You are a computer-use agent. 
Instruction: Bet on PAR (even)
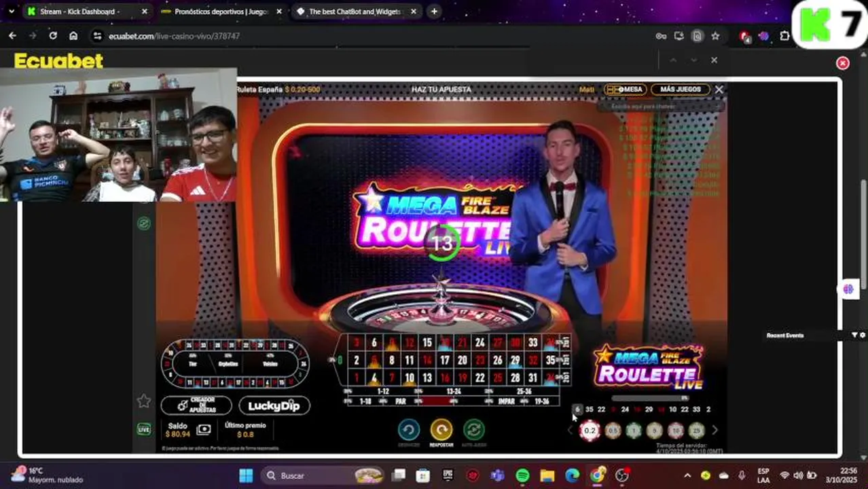(400, 401)
